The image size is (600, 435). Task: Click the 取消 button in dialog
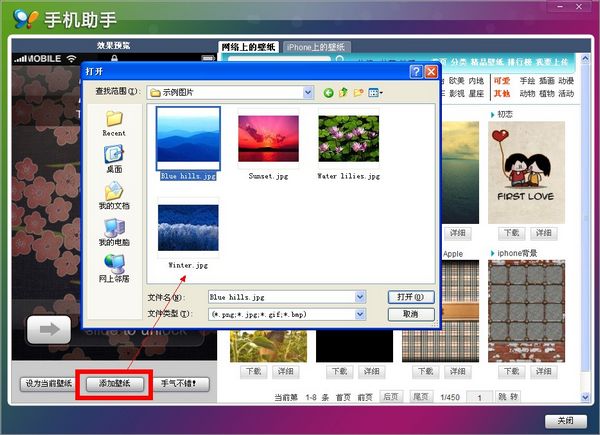point(411,314)
